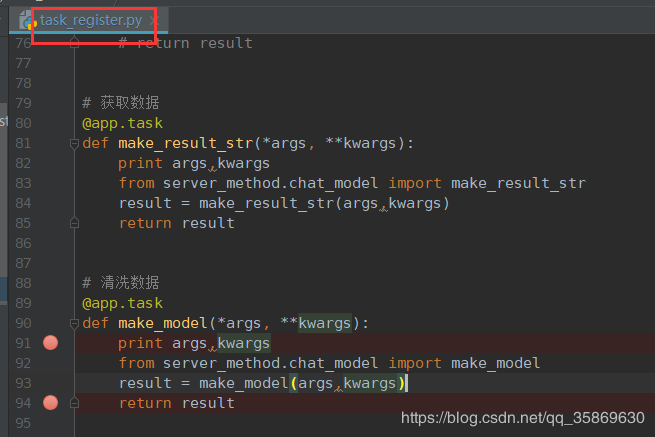Click the fold end marker at line 94
Viewport: 655px width, 437px height.
pyautogui.click(x=74, y=403)
